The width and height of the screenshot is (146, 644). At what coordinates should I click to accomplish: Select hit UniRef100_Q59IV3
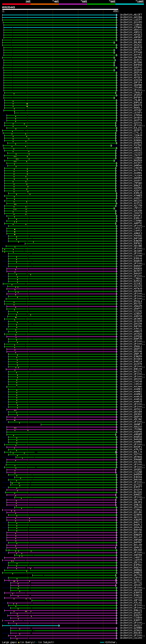pos(131,30)
